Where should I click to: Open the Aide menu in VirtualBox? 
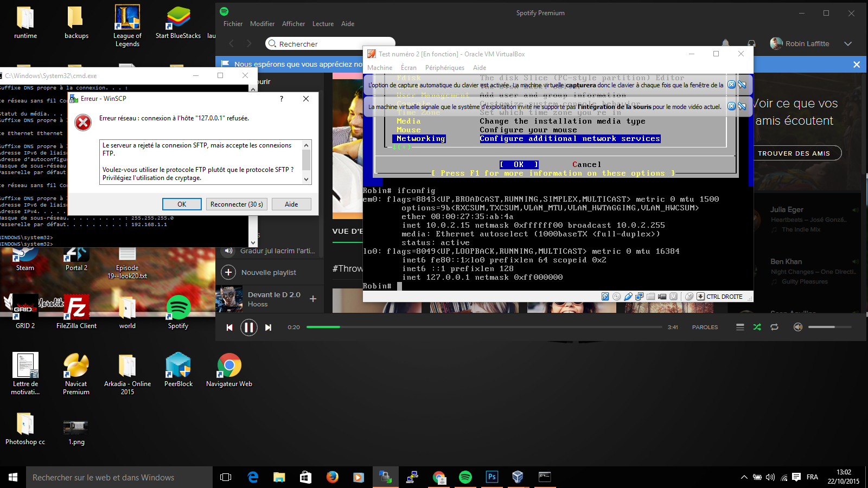click(x=480, y=68)
